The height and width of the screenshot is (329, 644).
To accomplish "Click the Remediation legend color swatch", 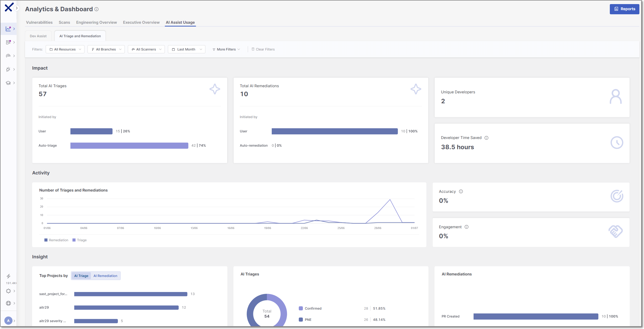I will click(46, 240).
